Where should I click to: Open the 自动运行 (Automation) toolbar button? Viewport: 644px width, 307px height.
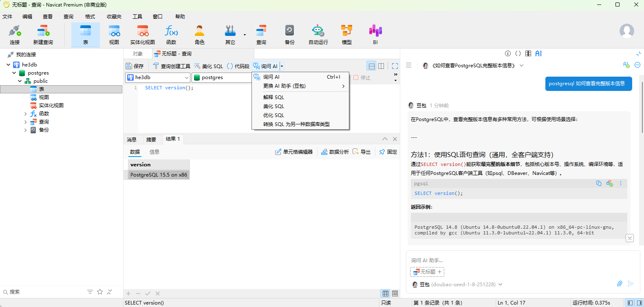(318, 35)
